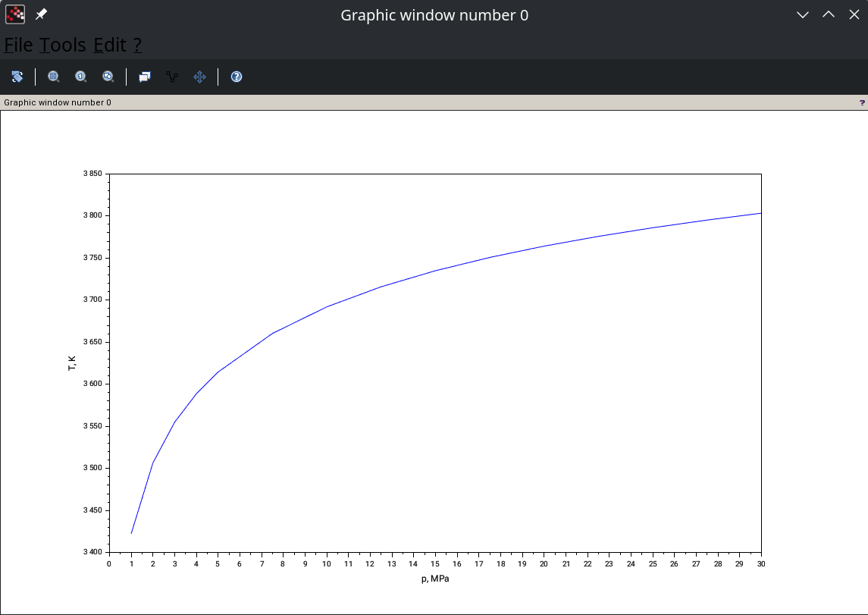868x615 pixels.
Task: Click the small question mark on the panel header
Action: 860,102
